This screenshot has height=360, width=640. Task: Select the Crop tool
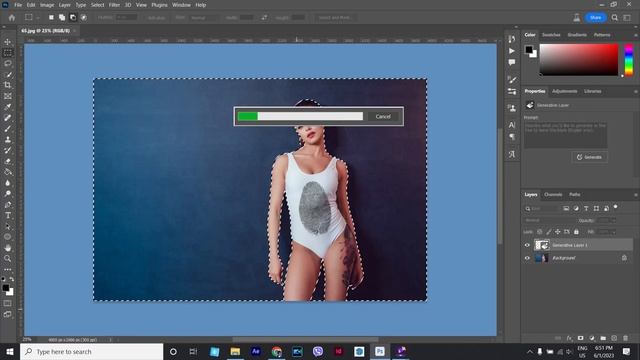[x=8, y=85]
